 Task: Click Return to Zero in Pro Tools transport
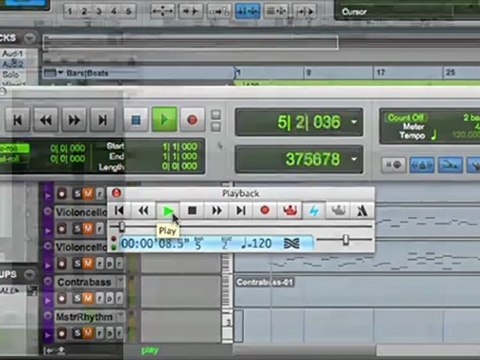tap(17, 120)
